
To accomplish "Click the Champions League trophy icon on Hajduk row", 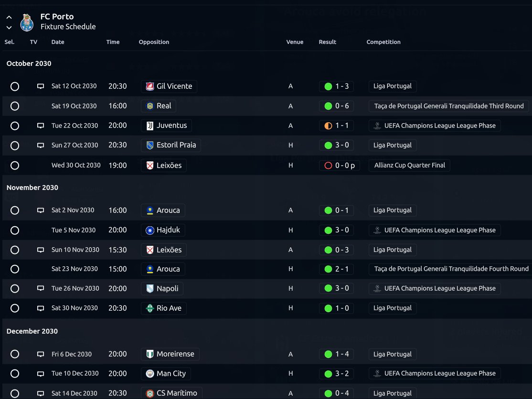I will click(x=377, y=230).
